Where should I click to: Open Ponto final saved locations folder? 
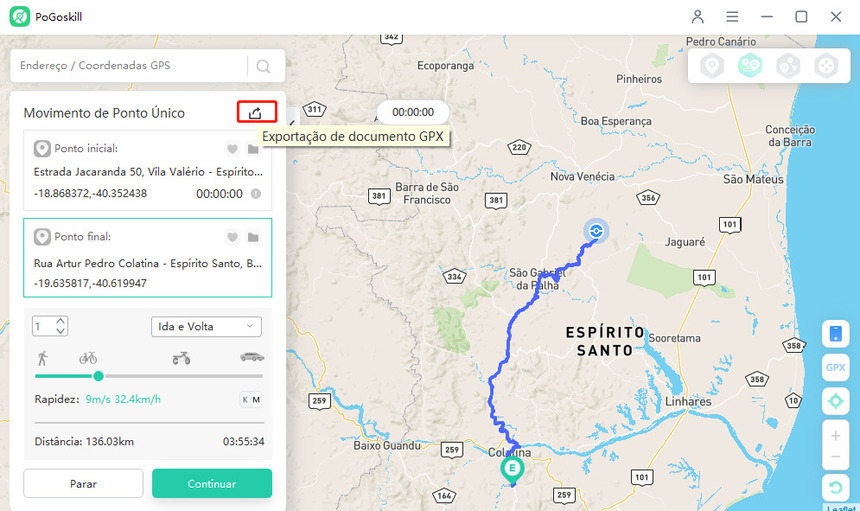(x=253, y=237)
